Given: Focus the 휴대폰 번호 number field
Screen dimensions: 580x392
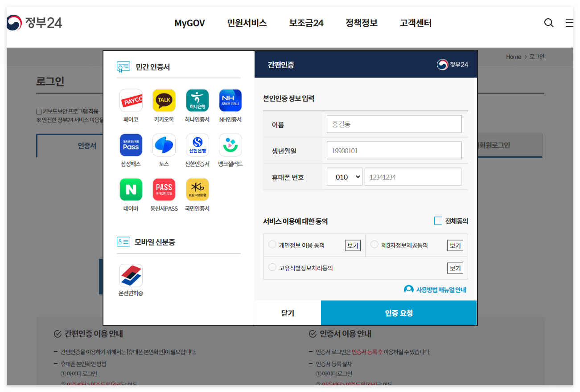Looking at the screenshot, I should pos(413,177).
